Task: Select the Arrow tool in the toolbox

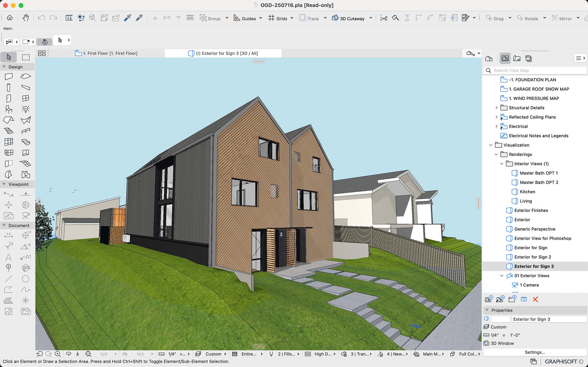Action: [9, 57]
